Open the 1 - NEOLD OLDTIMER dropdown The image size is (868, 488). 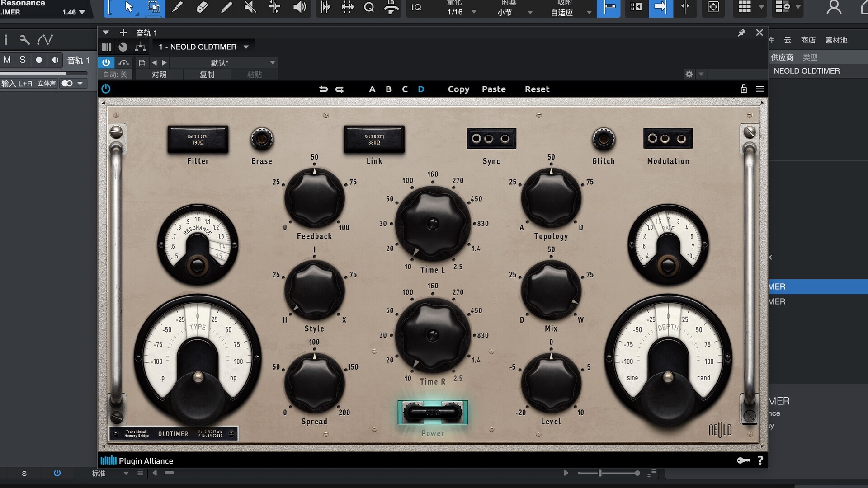(x=204, y=47)
